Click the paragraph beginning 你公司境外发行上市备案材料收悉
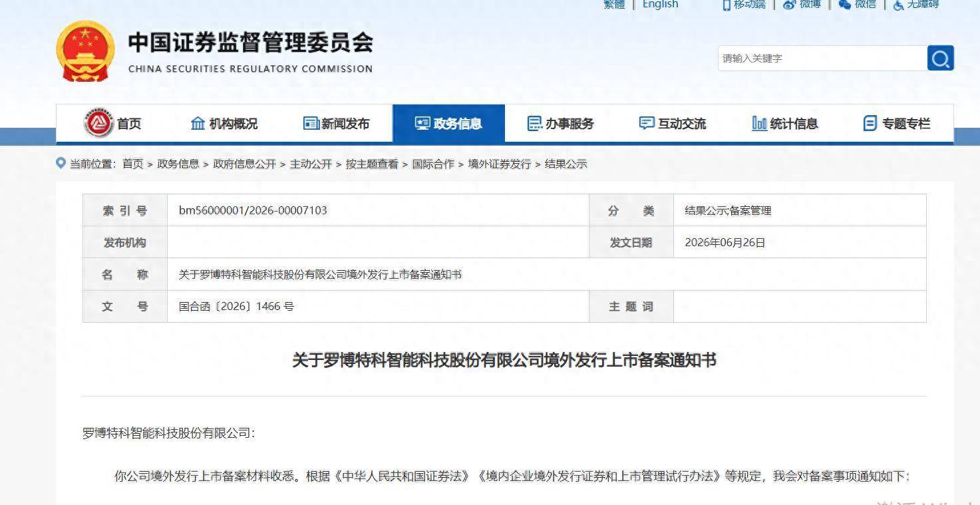The width and height of the screenshot is (980, 505). tap(512, 476)
